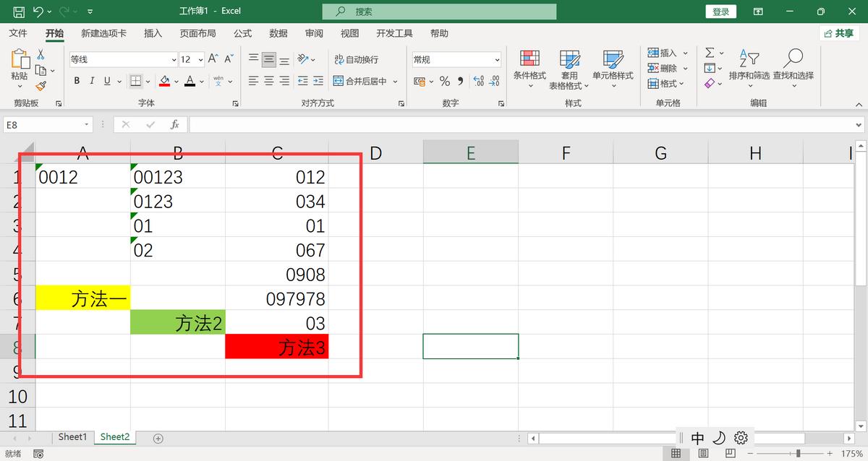Click the increase indent icon
The width and height of the screenshot is (868, 461).
(x=318, y=82)
